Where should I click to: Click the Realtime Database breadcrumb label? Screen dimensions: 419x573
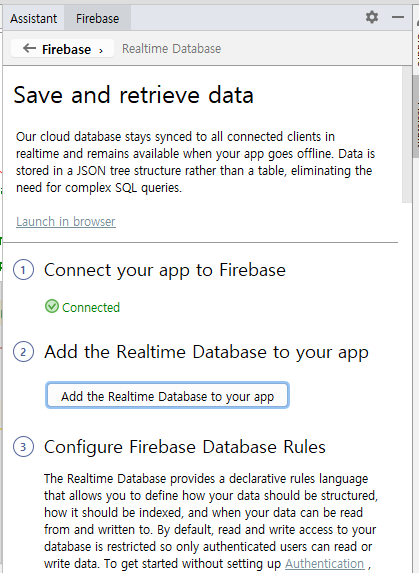click(x=171, y=49)
